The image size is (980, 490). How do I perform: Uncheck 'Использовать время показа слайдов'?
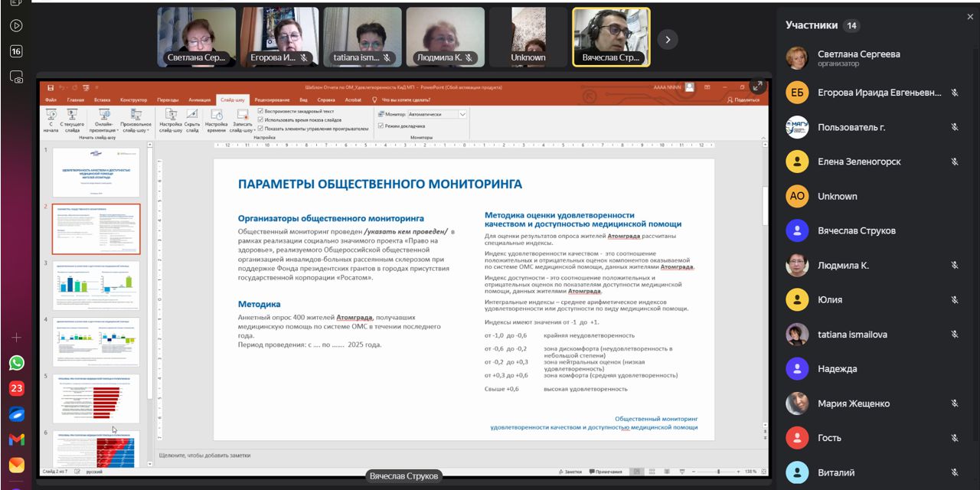261,120
